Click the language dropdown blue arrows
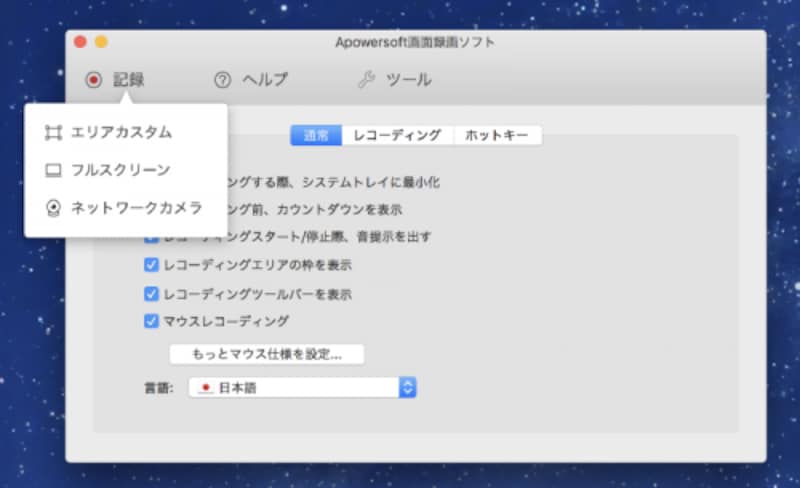The image size is (800, 488). pyautogui.click(x=408, y=387)
